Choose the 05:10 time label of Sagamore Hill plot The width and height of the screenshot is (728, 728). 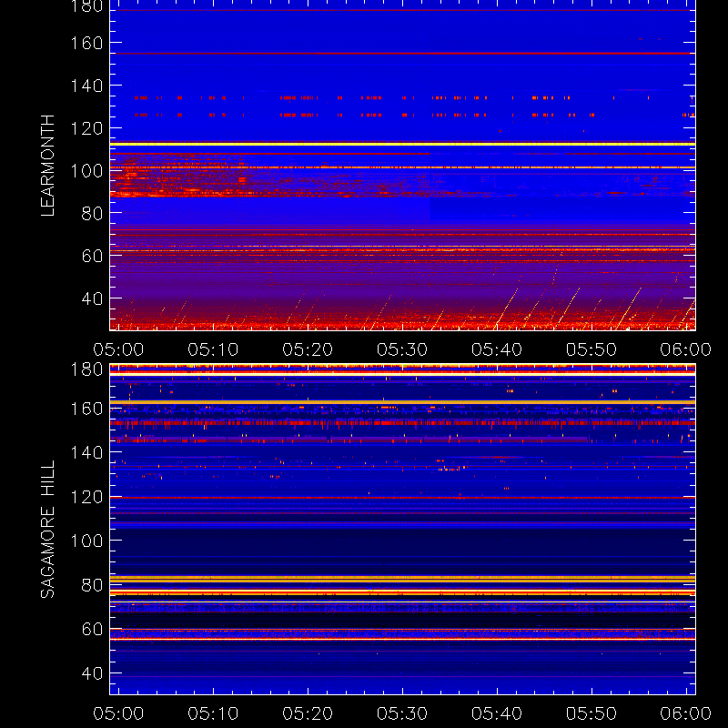click(213, 713)
